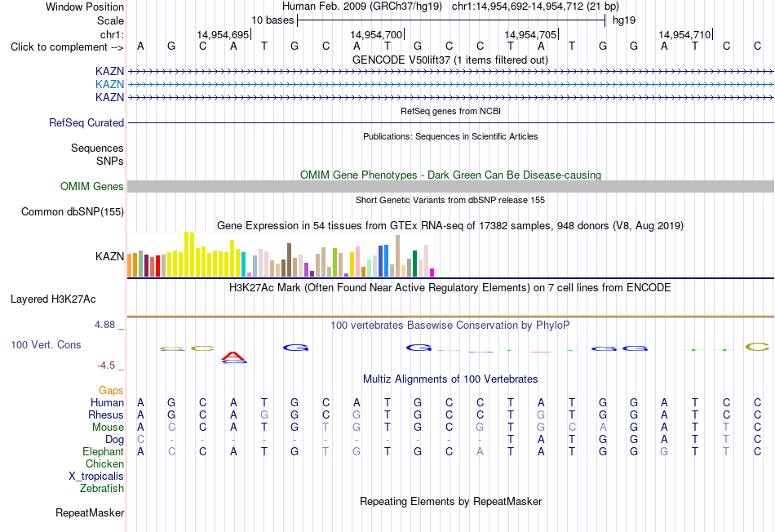Click the 14,954,710 ruler position
775x532 pixels.
(x=684, y=34)
